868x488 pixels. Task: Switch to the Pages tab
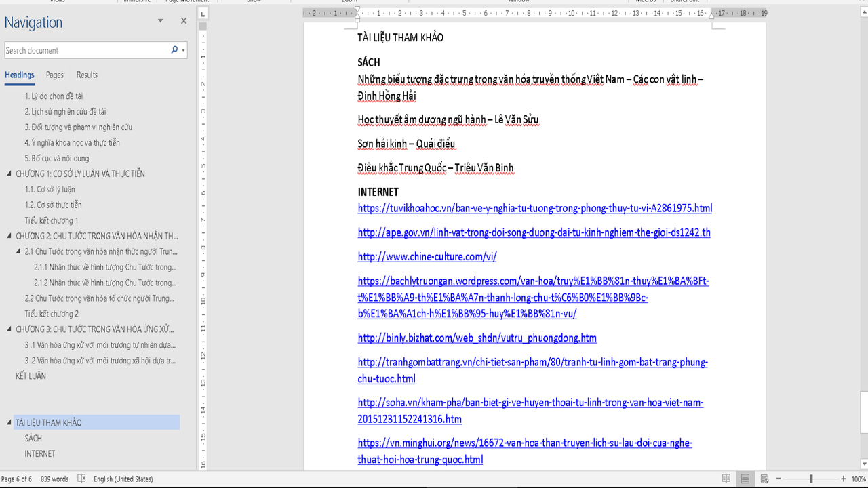point(55,75)
